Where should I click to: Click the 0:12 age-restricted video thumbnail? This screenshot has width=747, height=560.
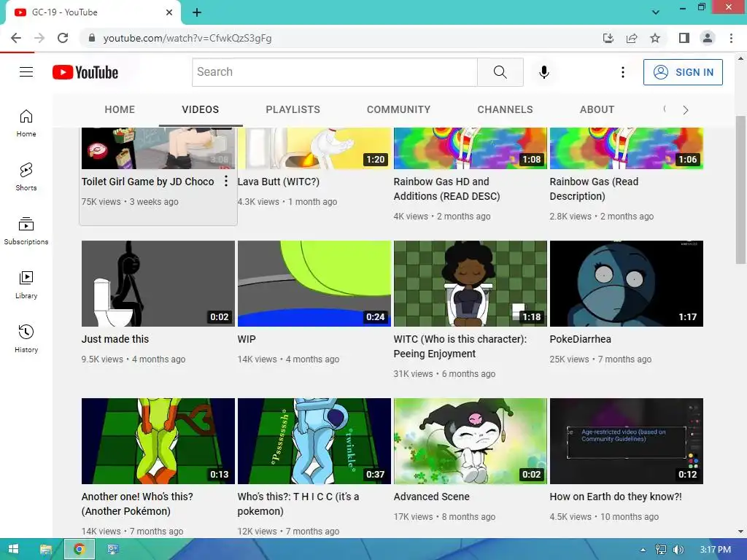click(x=627, y=441)
